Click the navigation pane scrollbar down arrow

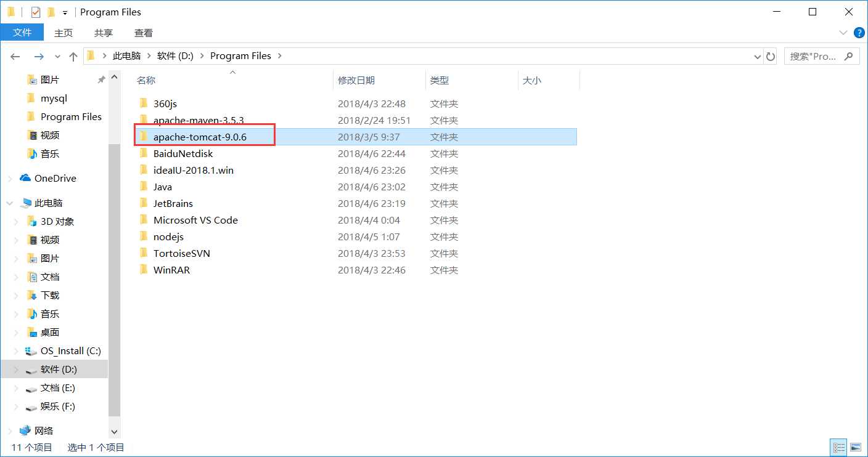(x=114, y=432)
